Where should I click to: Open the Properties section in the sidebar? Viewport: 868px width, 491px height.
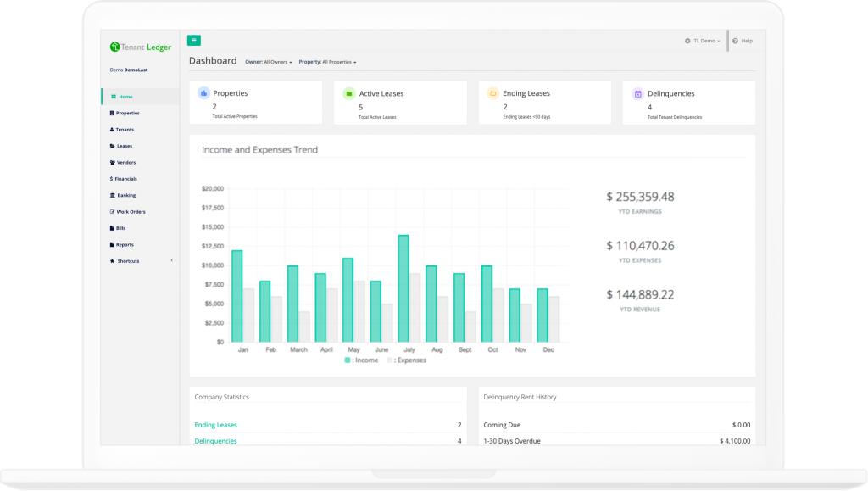[129, 113]
